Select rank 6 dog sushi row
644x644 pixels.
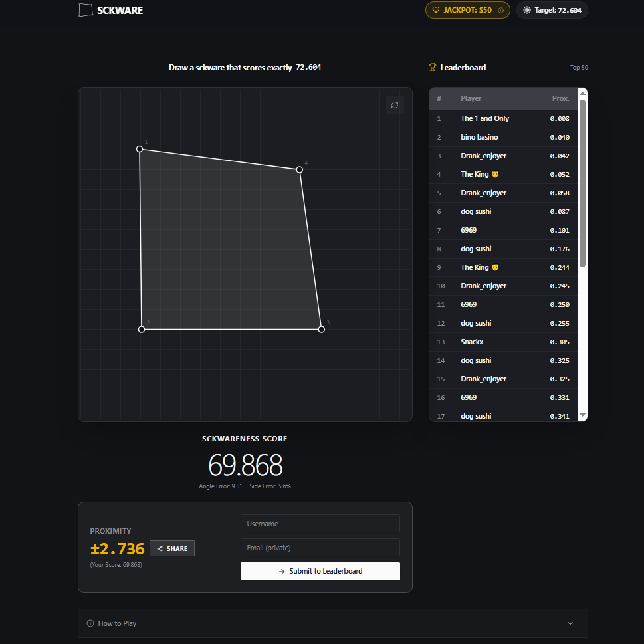click(x=503, y=211)
